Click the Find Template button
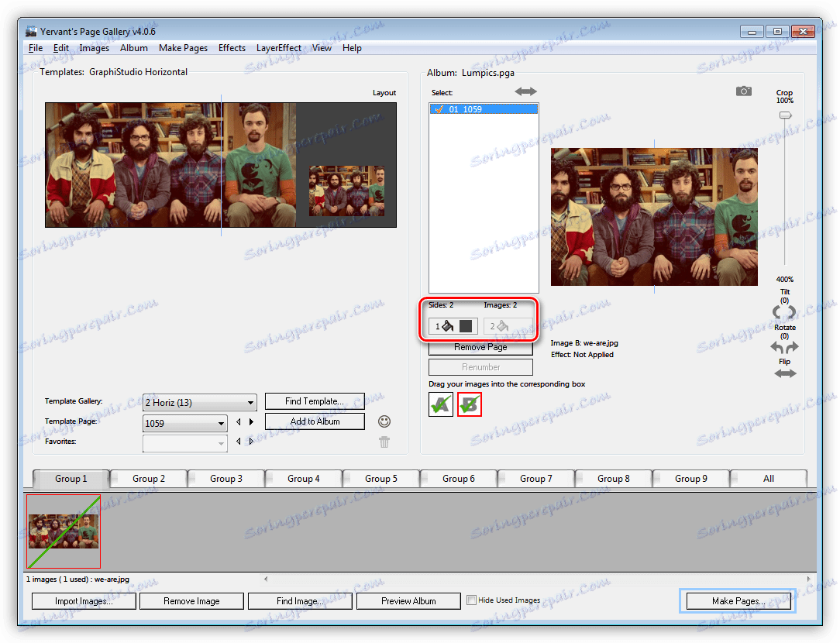840x643 pixels. [315, 401]
